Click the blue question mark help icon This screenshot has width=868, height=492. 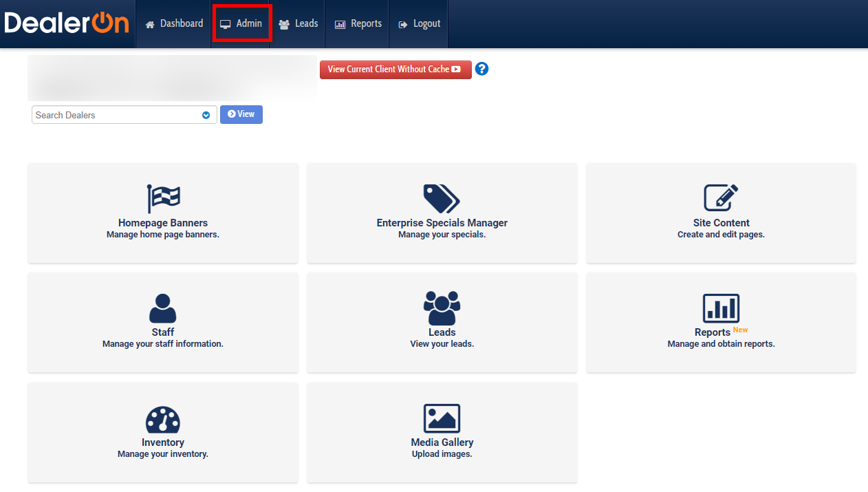(481, 69)
